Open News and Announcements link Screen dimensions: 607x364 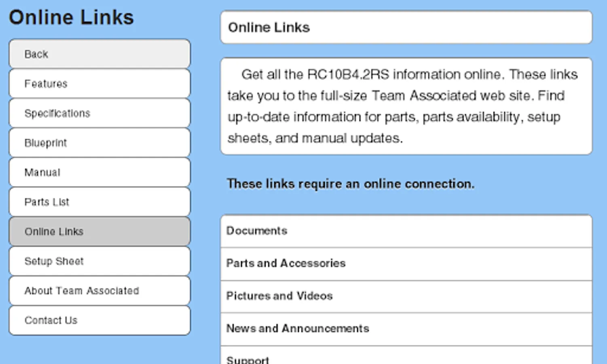(406, 329)
